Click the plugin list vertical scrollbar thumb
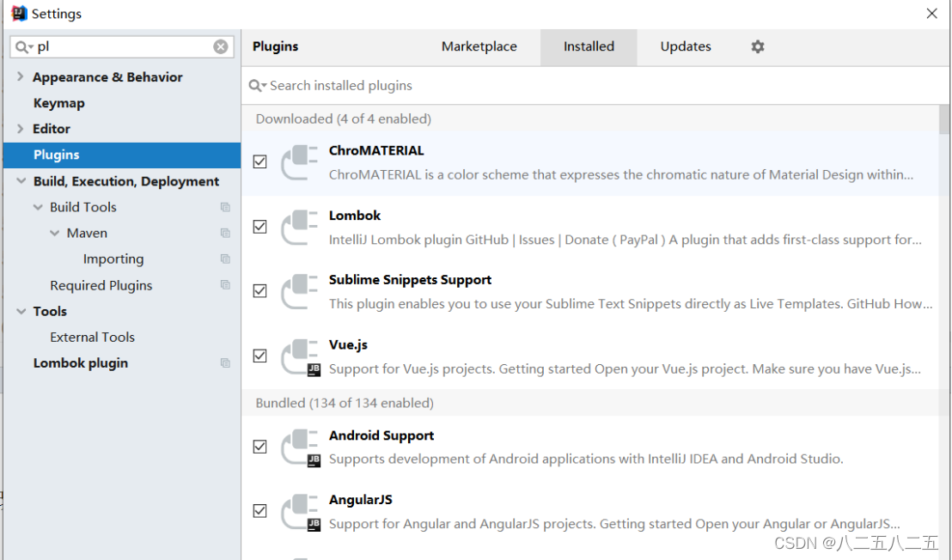 (x=944, y=119)
